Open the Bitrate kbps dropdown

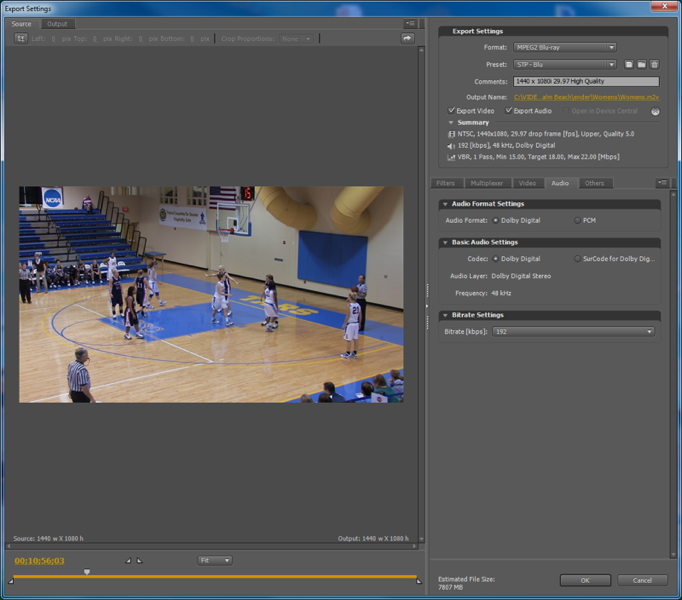[x=574, y=332]
